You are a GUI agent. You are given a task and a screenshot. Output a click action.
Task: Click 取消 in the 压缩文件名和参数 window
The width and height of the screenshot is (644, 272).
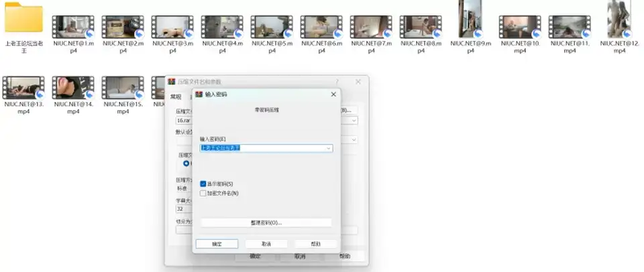300,257
